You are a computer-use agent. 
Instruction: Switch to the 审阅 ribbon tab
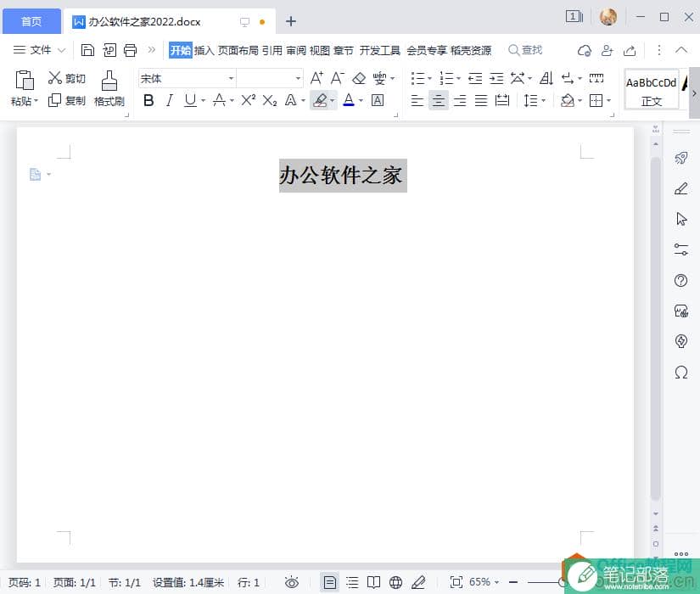[296, 50]
